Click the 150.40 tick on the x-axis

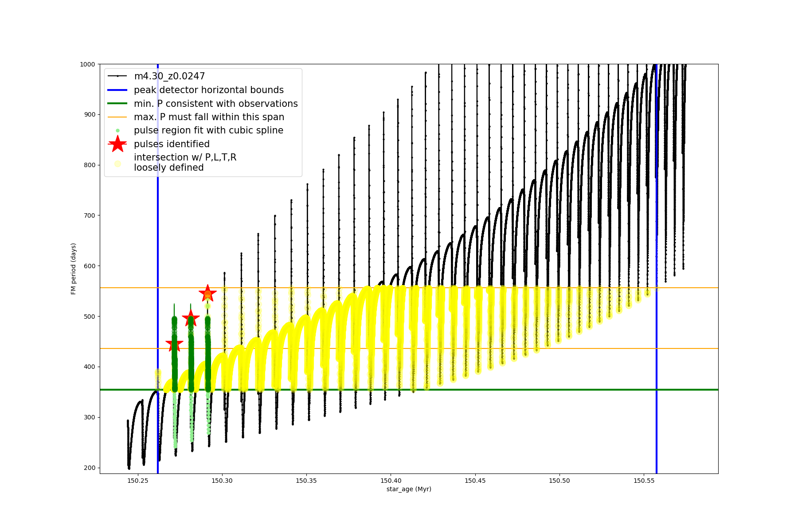click(391, 480)
